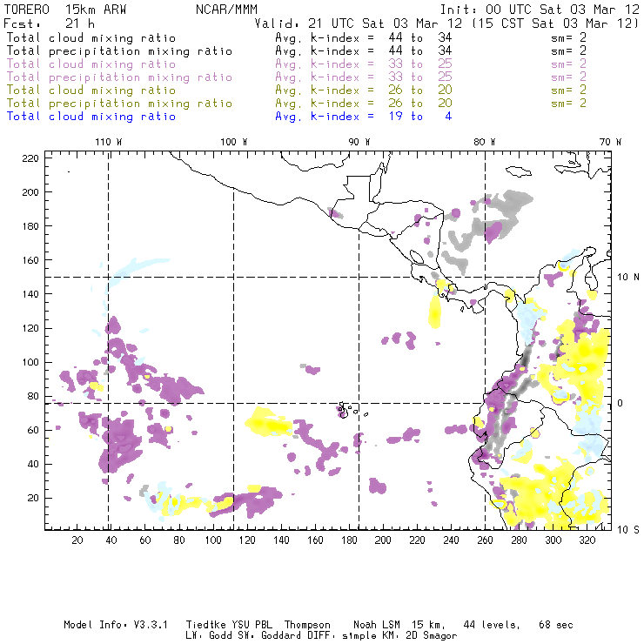Click the "140" value on the horizontal axis
This screenshot has width=644, height=644.
281,540
